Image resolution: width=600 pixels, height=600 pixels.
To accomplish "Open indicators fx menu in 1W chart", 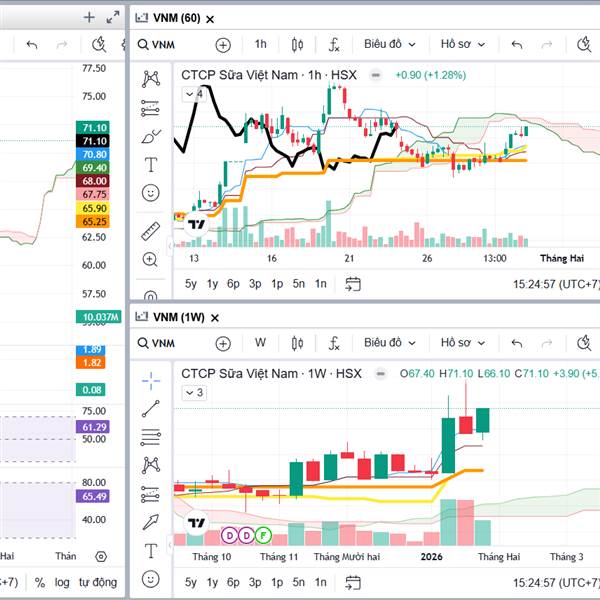I will (334, 343).
